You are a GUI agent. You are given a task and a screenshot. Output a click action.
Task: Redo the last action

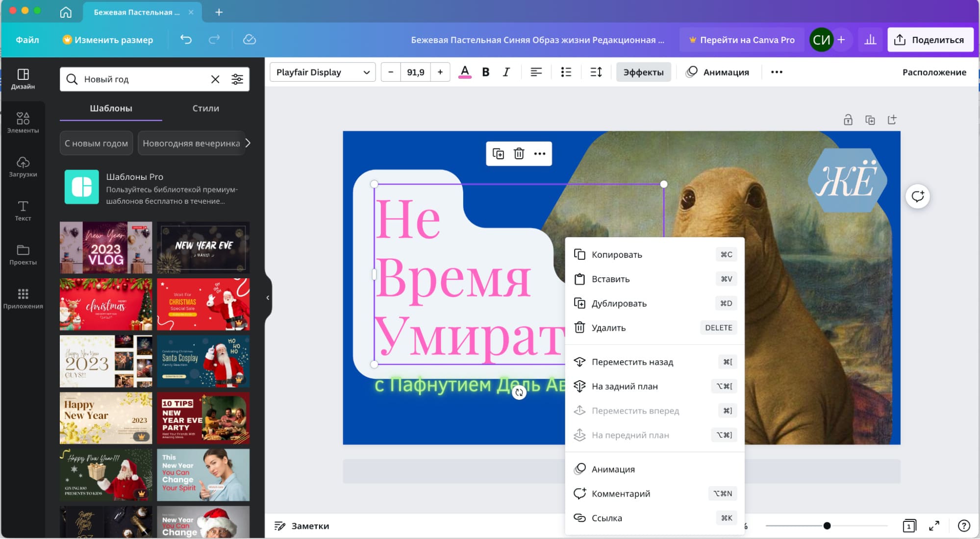214,39
